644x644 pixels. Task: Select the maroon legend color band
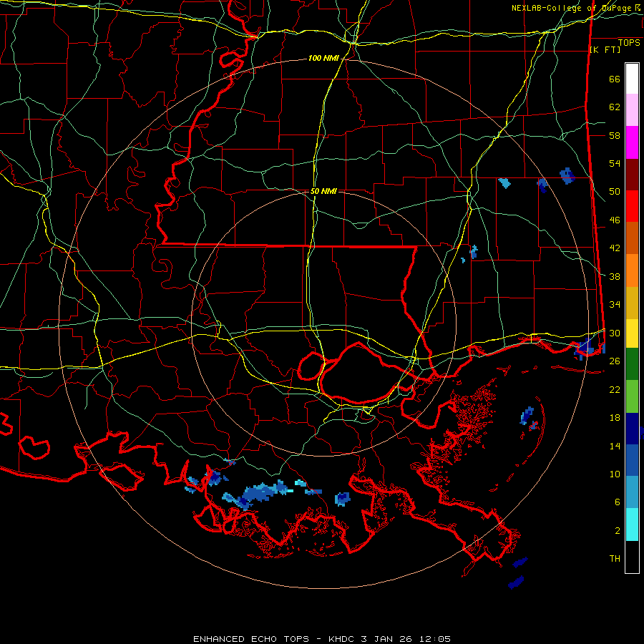632,175
